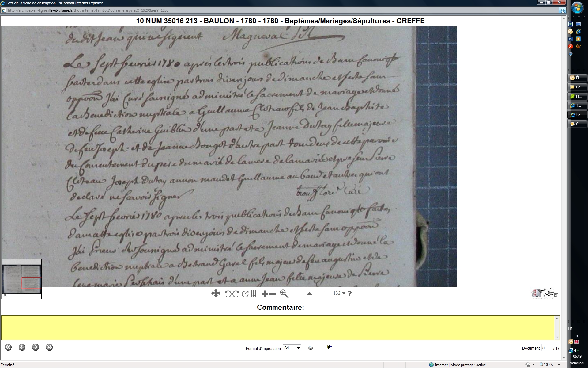Viewport: 588px width, 368px height.
Task: Expand the browser 100% zoom dropdown
Action: coord(559,365)
